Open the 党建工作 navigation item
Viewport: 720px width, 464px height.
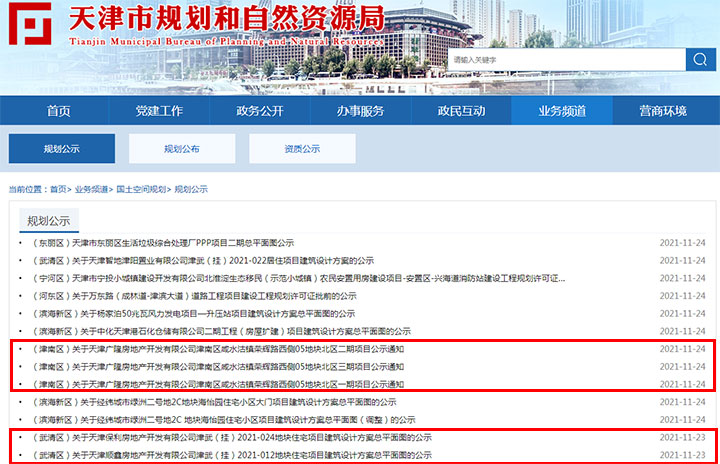point(159,111)
